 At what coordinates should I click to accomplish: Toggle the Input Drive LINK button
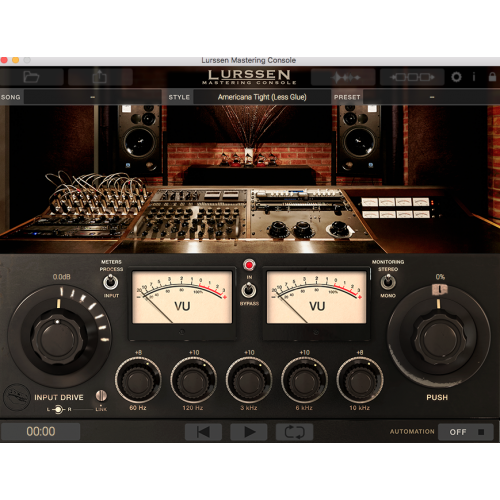point(101,396)
